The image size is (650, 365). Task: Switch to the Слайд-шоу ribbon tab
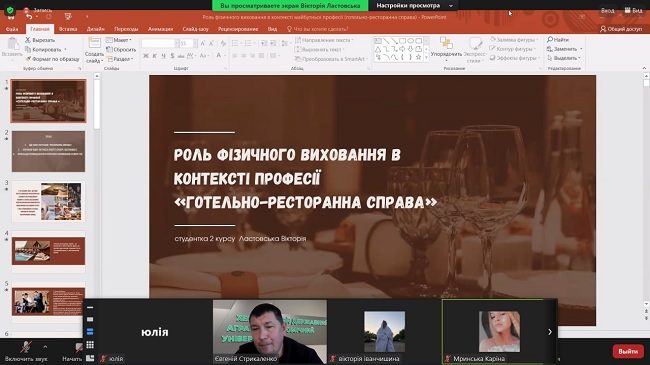196,29
